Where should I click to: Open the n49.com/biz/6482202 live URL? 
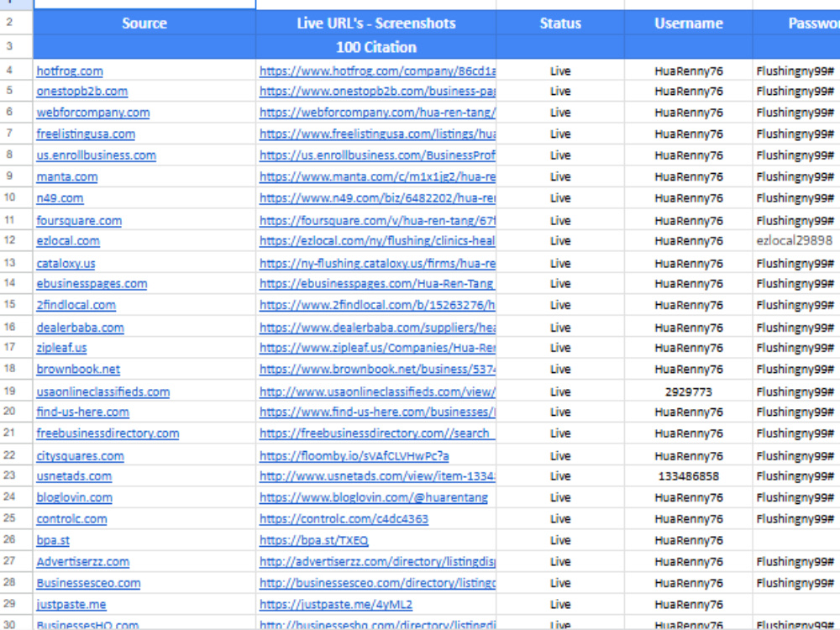click(378, 198)
